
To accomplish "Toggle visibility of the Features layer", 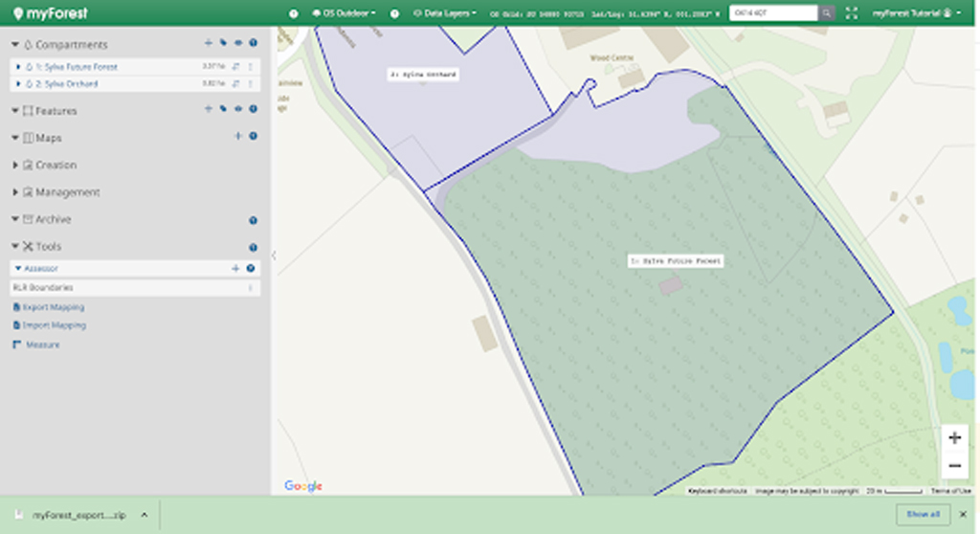I will coord(237,110).
